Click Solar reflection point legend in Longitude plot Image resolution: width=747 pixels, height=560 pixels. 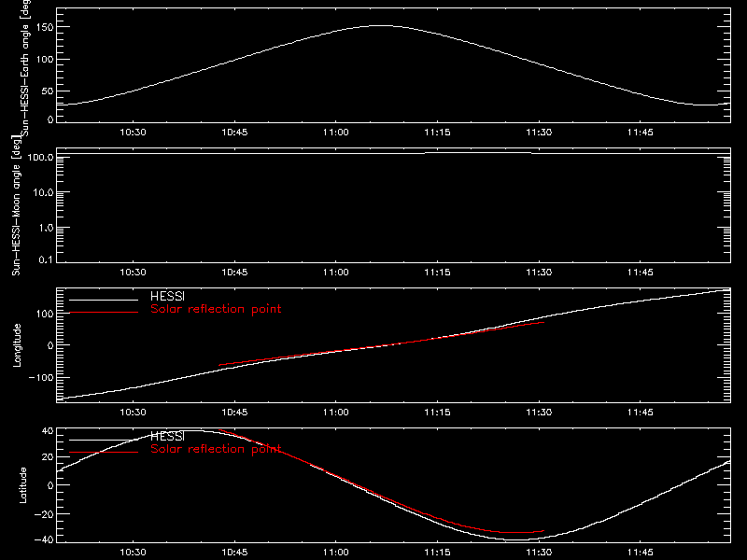pos(216,309)
